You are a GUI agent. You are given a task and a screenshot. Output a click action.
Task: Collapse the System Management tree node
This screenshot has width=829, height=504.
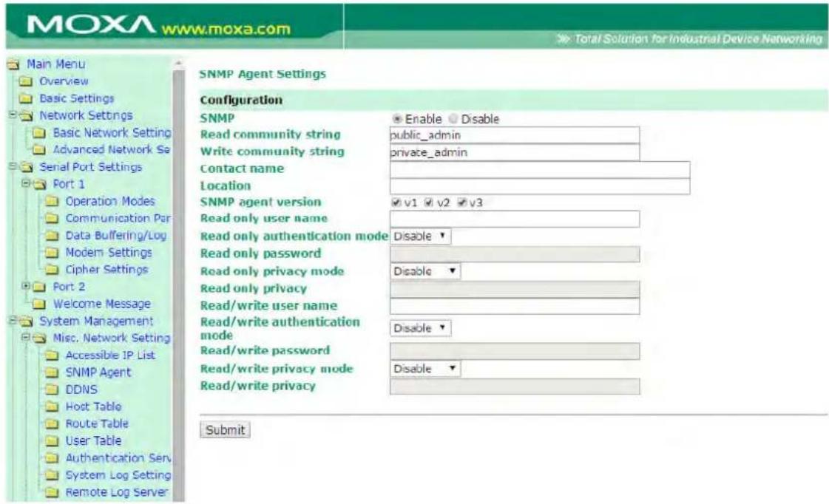pos(12,320)
